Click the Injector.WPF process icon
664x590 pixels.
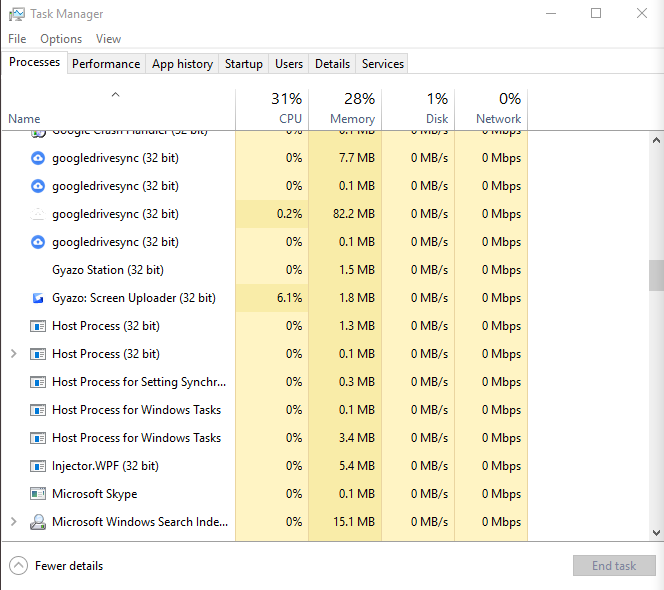38,466
